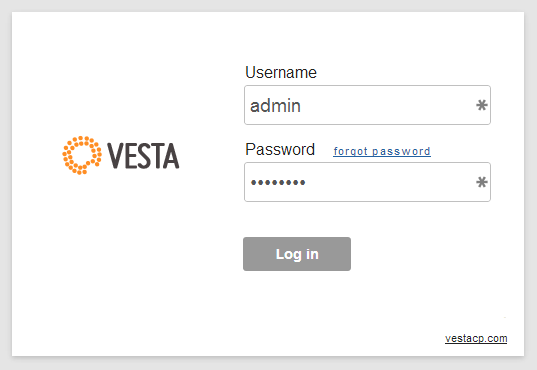Viewport: 537px width, 370px height.
Task: Focus the Username input field
Action: [x=367, y=105]
